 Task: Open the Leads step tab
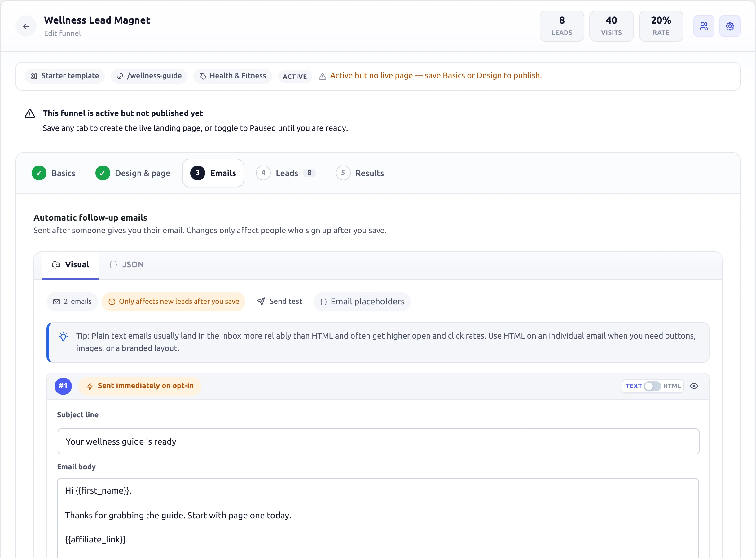point(286,173)
